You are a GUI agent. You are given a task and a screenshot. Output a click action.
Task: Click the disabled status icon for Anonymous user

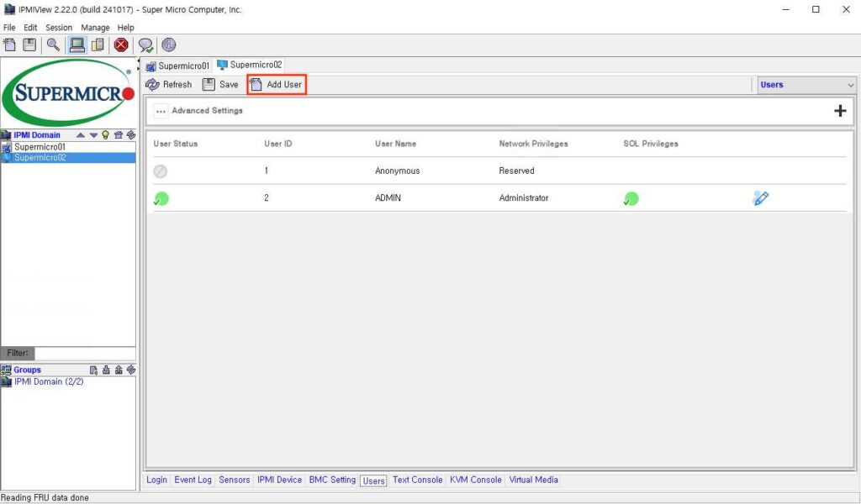click(x=161, y=171)
